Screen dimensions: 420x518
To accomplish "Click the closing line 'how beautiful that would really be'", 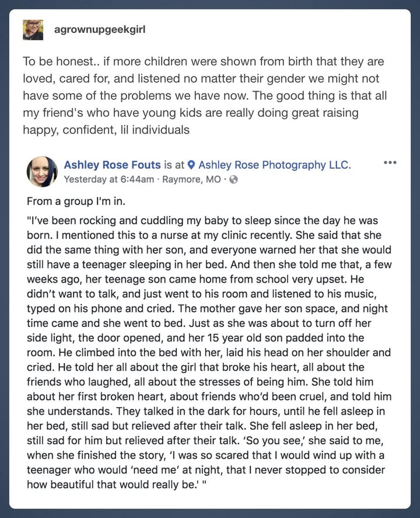I will click(x=117, y=484).
